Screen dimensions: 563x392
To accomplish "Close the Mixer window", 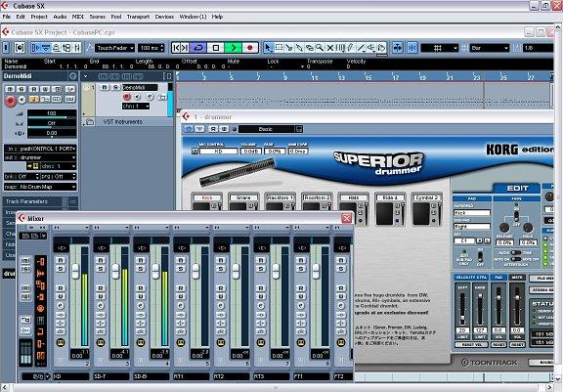I will (346, 218).
